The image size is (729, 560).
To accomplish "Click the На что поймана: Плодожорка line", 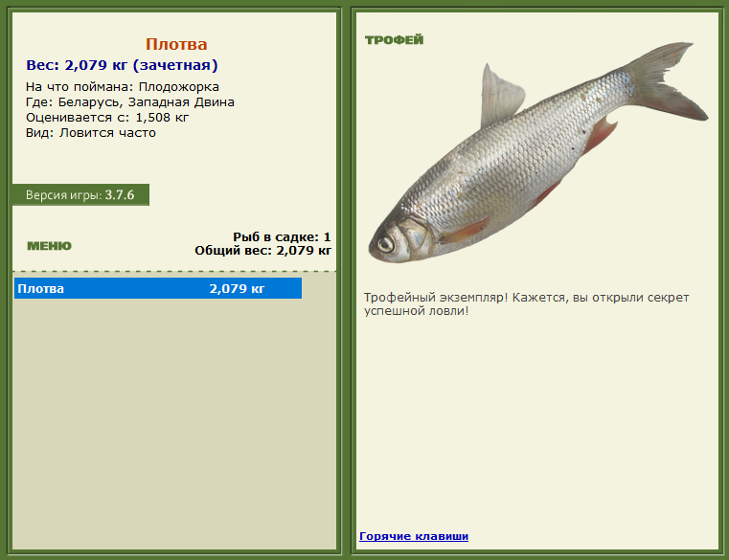I will point(123,87).
